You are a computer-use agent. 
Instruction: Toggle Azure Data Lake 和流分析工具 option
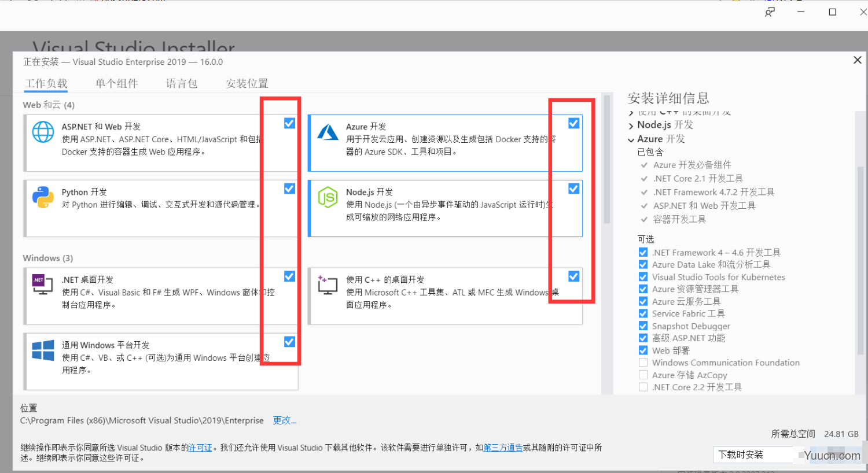pyautogui.click(x=643, y=264)
